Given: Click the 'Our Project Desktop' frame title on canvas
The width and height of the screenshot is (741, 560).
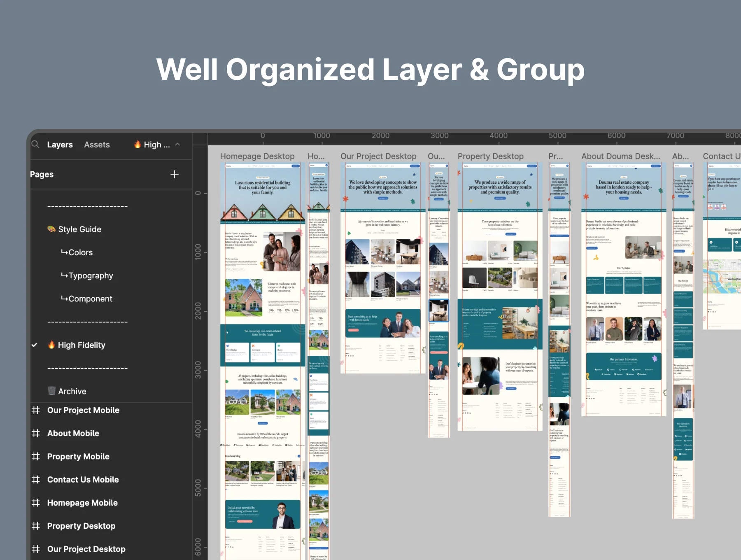Looking at the screenshot, I should coord(378,156).
